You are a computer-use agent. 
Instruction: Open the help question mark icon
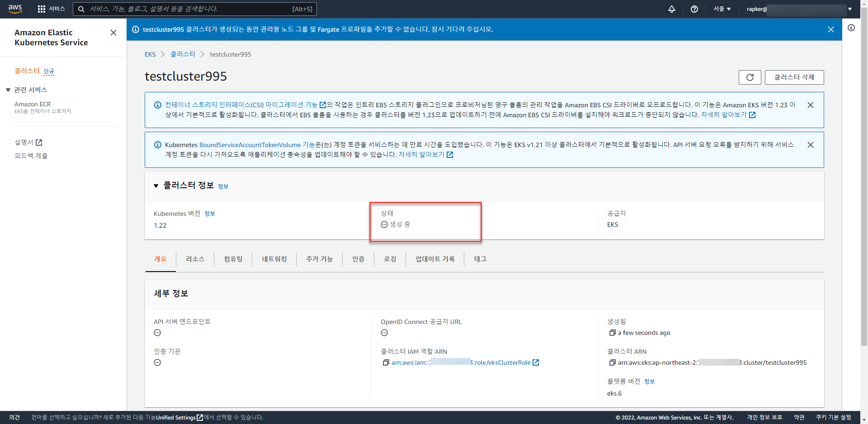pos(694,9)
